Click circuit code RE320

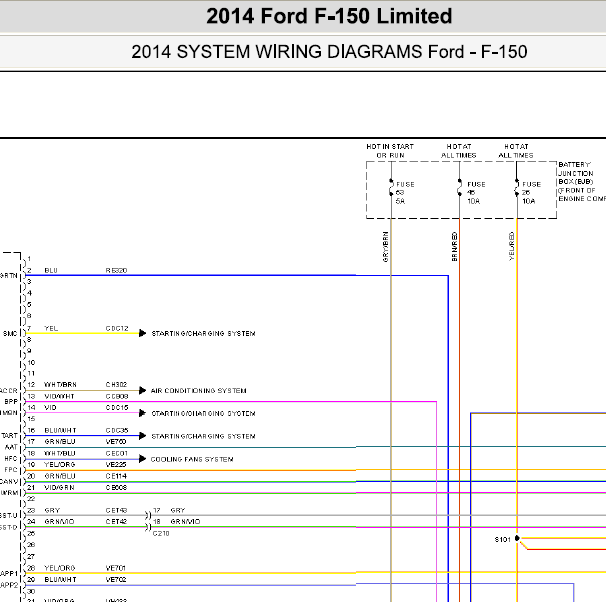pyautogui.click(x=116, y=270)
